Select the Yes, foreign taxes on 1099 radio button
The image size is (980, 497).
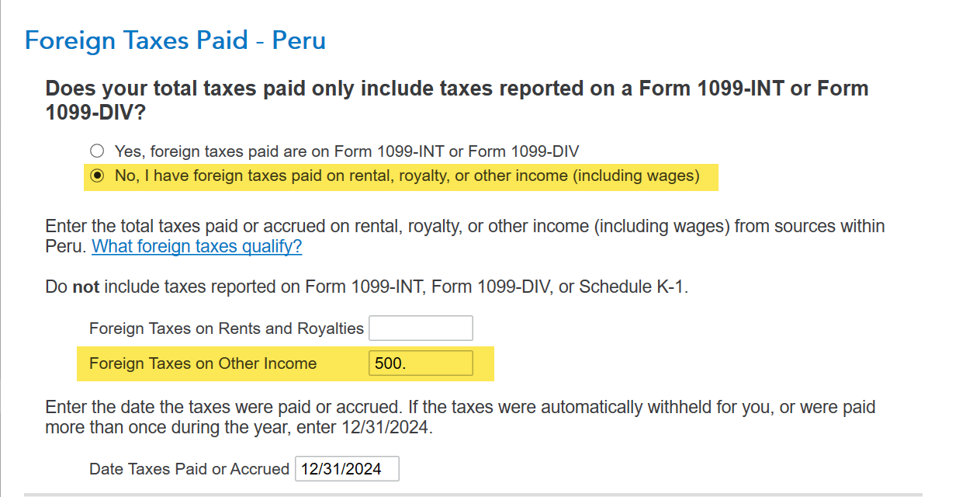(x=96, y=151)
